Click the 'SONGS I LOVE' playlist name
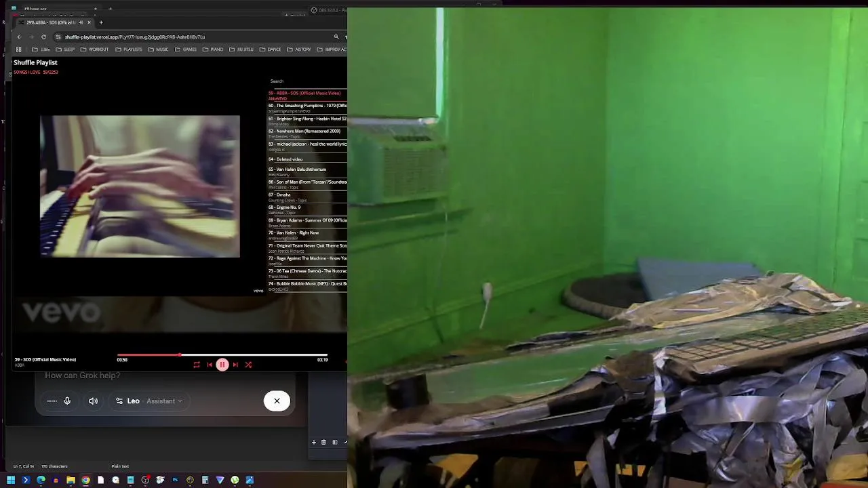 pyautogui.click(x=28, y=72)
